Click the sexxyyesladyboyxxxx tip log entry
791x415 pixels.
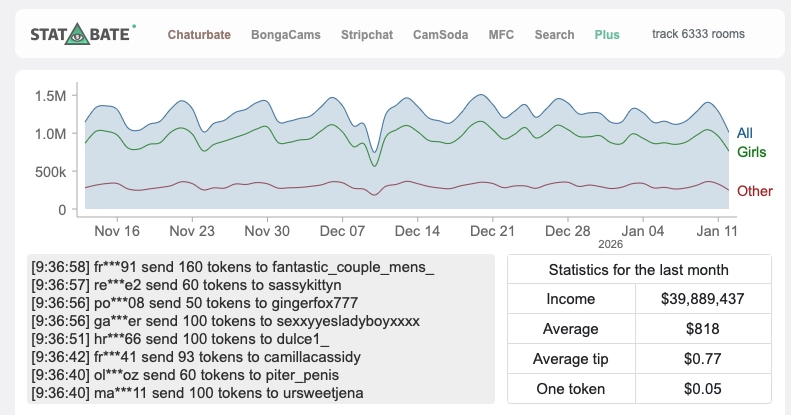click(225, 321)
